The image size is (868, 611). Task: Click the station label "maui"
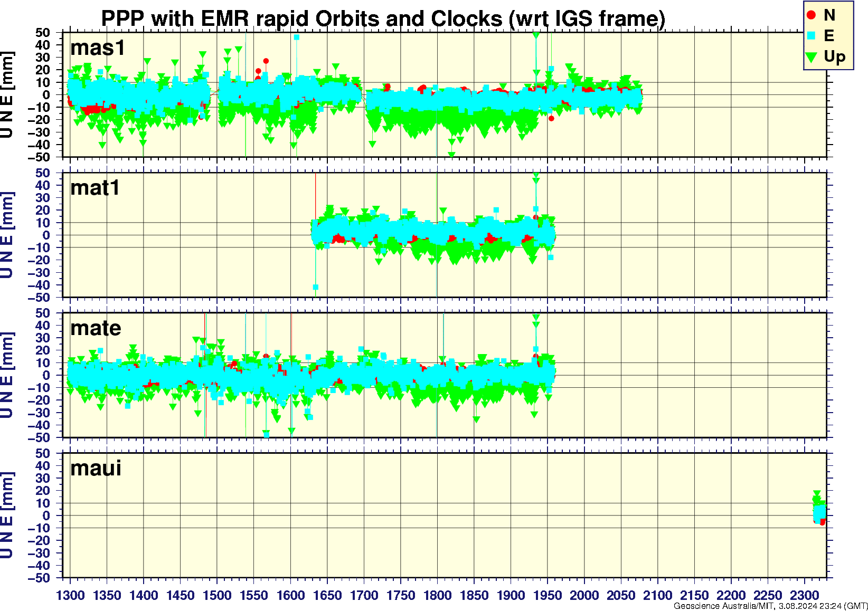coord(96,468)
